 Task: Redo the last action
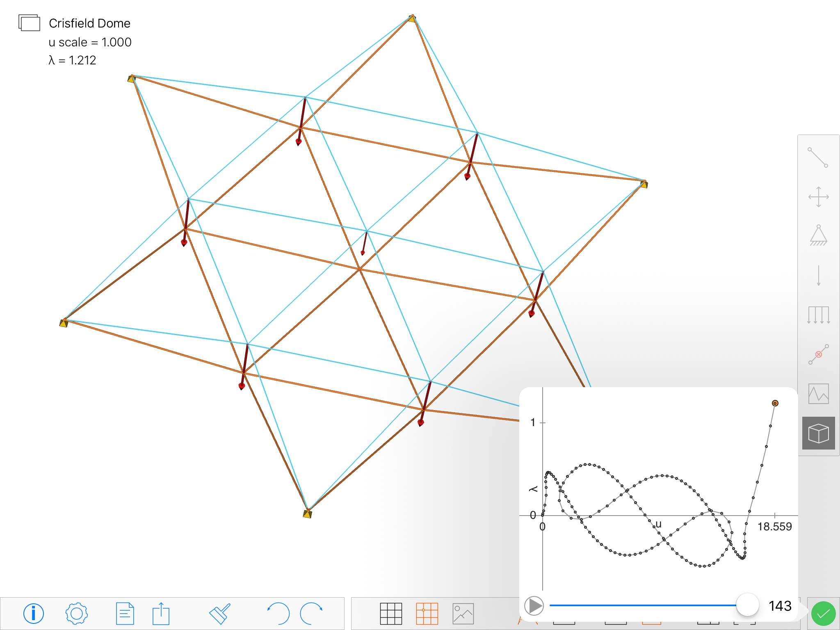[x=311, y=614]
